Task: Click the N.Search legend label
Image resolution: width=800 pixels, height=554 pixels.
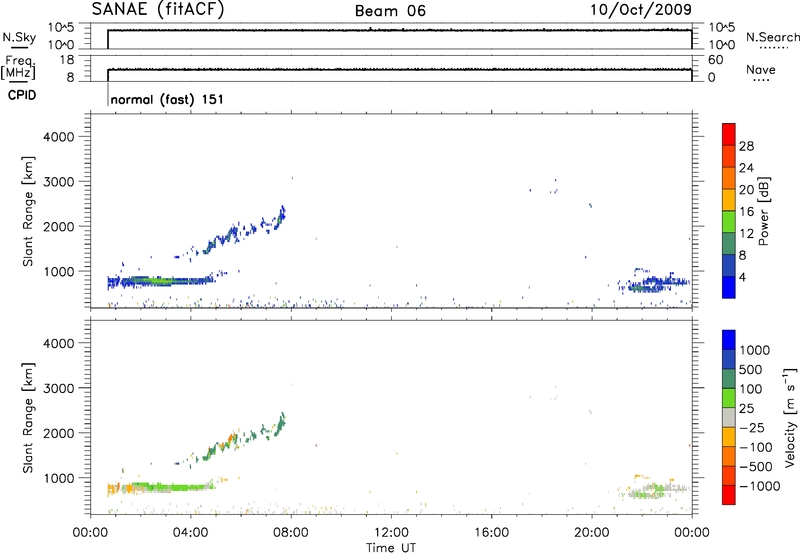Action: [x=772, y=37]
